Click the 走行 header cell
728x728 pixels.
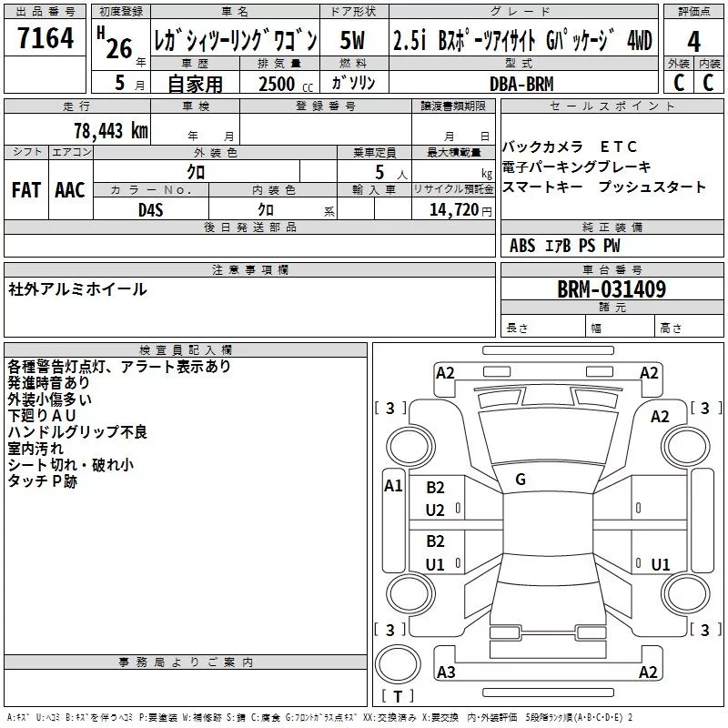tap(77, 106)
